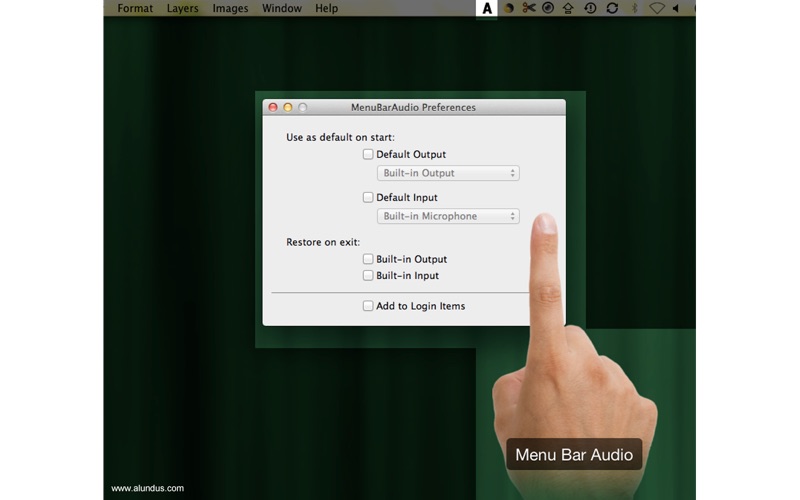Enable the Default Input checkbox
This screenshot has height=500, width=800.
point(368,197)
